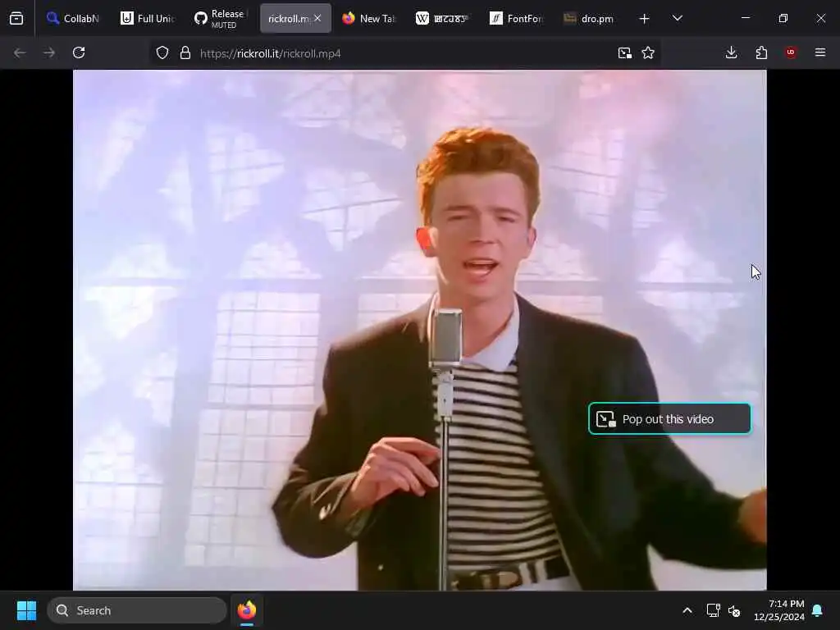Bookmark this page with the star

tap(648, 52)
